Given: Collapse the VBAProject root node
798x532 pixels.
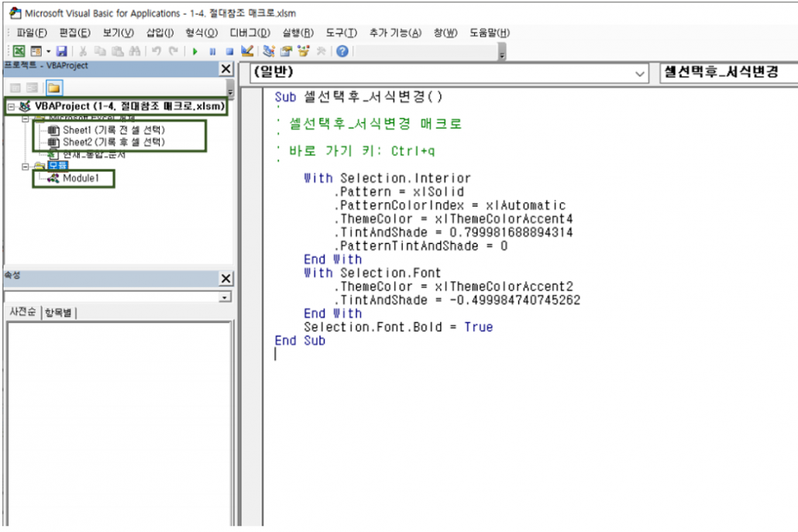Looking at the screenshot, I should click(11, 107).
